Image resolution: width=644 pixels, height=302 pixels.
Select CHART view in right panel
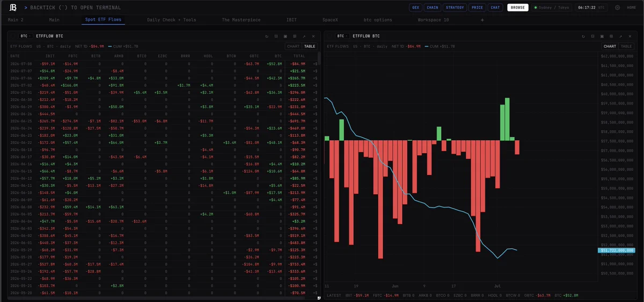[x=610, y=47]
